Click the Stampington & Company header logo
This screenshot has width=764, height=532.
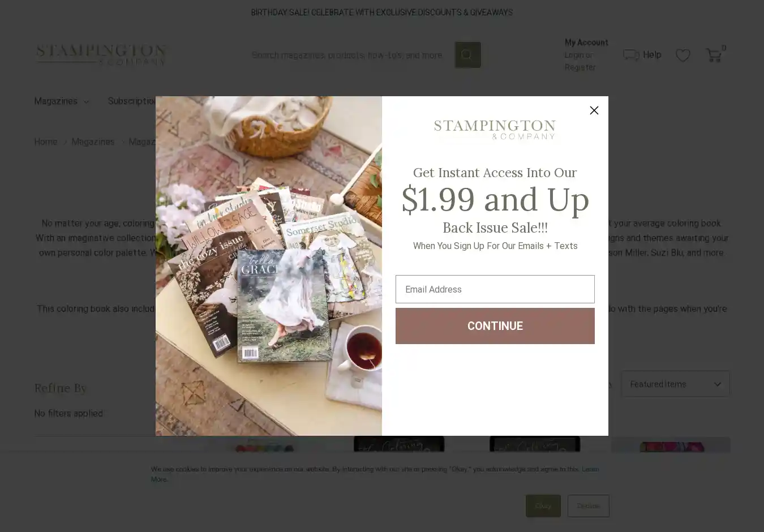(101, 55)
